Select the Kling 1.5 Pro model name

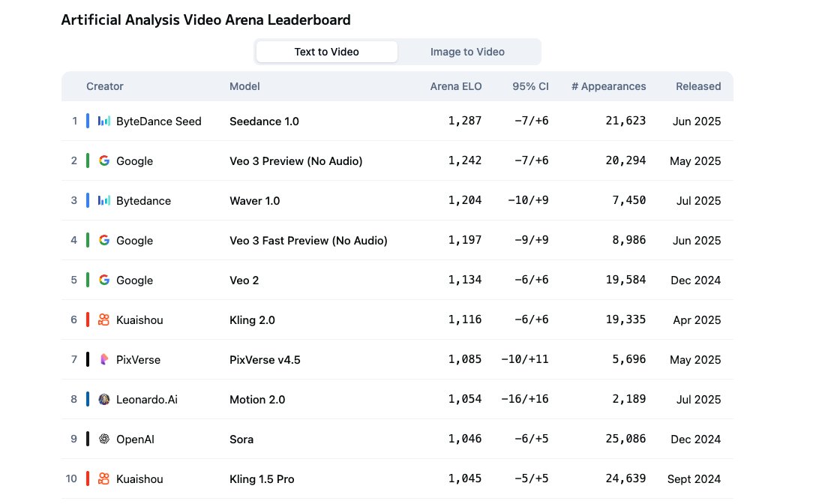click(x=261, y=479)
